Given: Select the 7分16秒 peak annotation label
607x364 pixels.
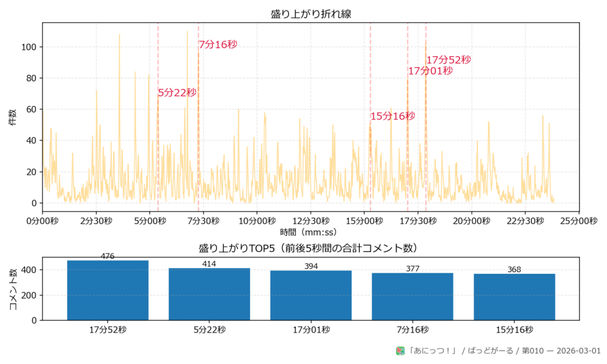Looking at the screenshot, I should click(219, 43).
